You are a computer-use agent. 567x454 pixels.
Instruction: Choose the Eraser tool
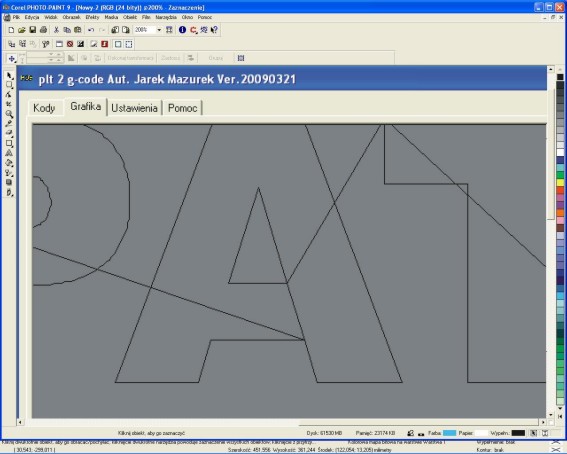pyautogui.click(x=9, y=133)
